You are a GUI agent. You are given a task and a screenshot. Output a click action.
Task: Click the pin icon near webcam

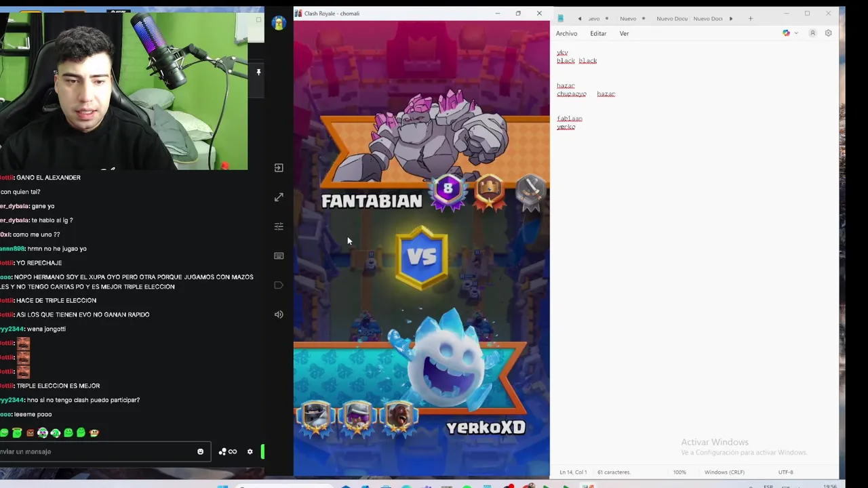pos(258,72)
